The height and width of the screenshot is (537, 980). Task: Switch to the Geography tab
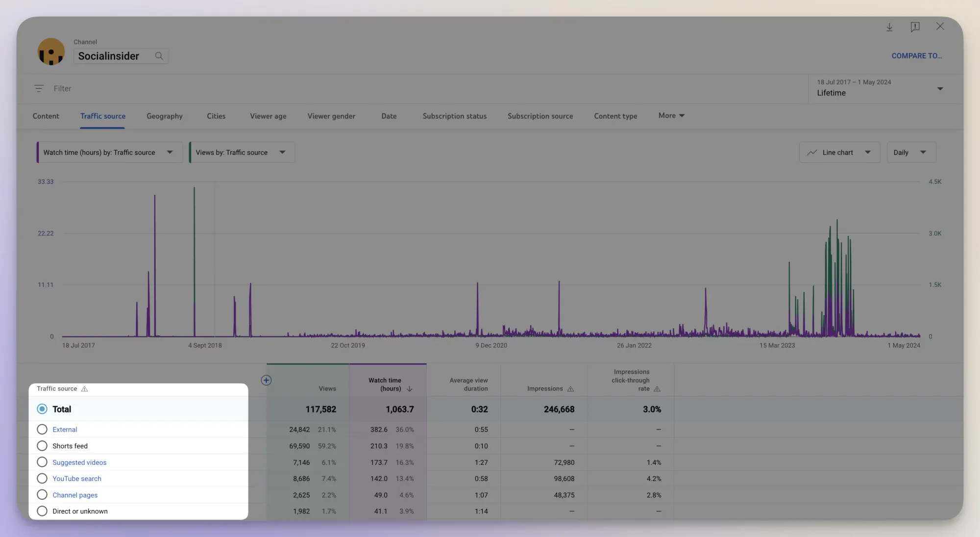click(165, 116)
